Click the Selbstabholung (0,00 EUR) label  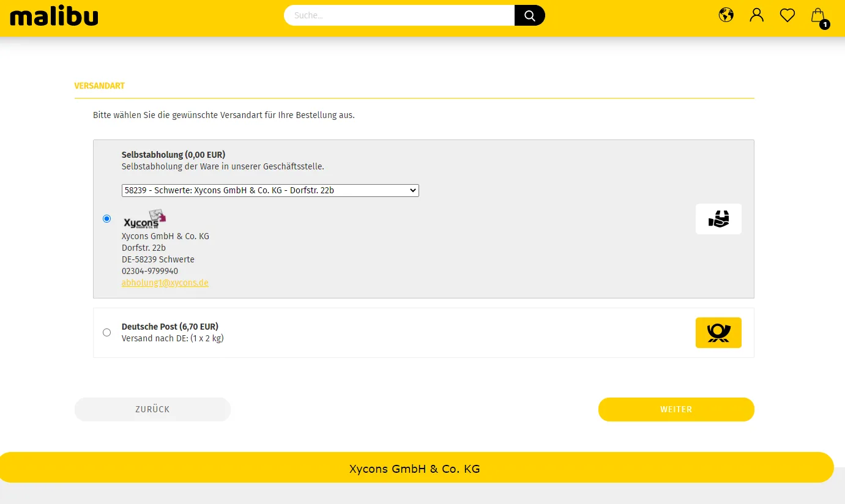coord(174,155)
